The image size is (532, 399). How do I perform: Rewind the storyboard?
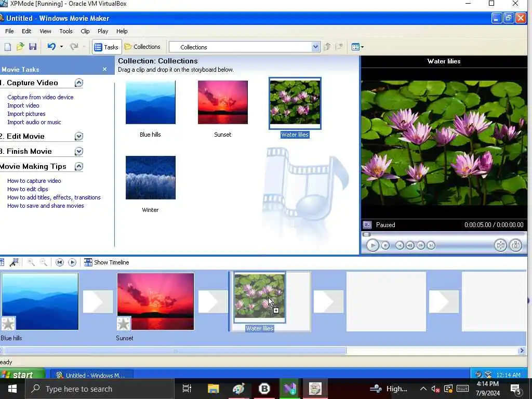[x=60, y=262]
